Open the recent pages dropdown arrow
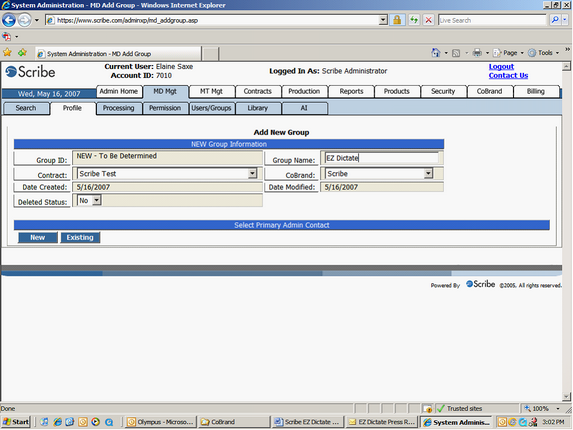573x430 pixels. (x=37, y=20)
